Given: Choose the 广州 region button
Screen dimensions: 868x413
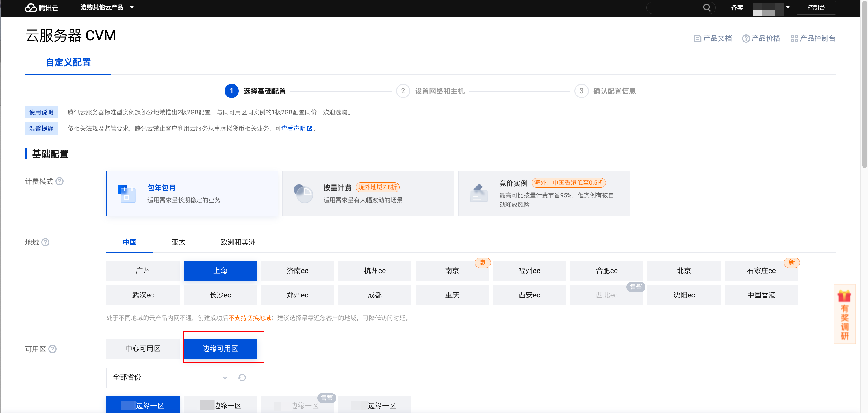Looking at the screenshot, I should (143, 271).
